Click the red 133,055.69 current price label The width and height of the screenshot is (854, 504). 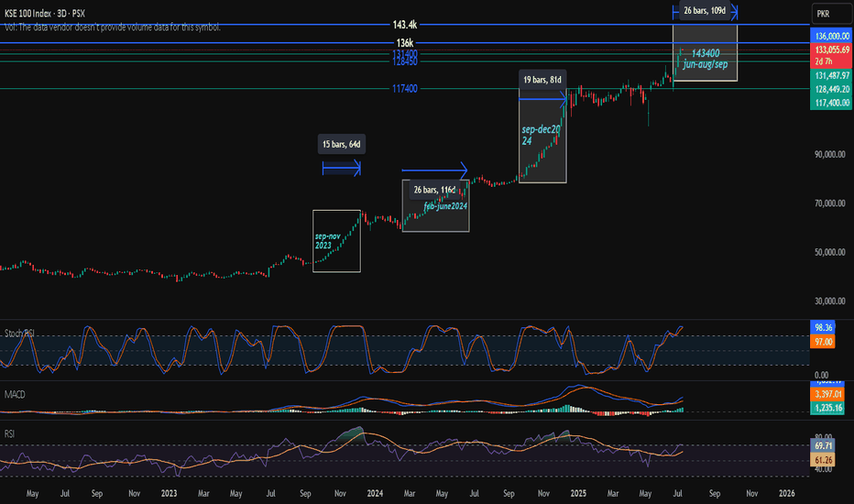click(832, 49)
